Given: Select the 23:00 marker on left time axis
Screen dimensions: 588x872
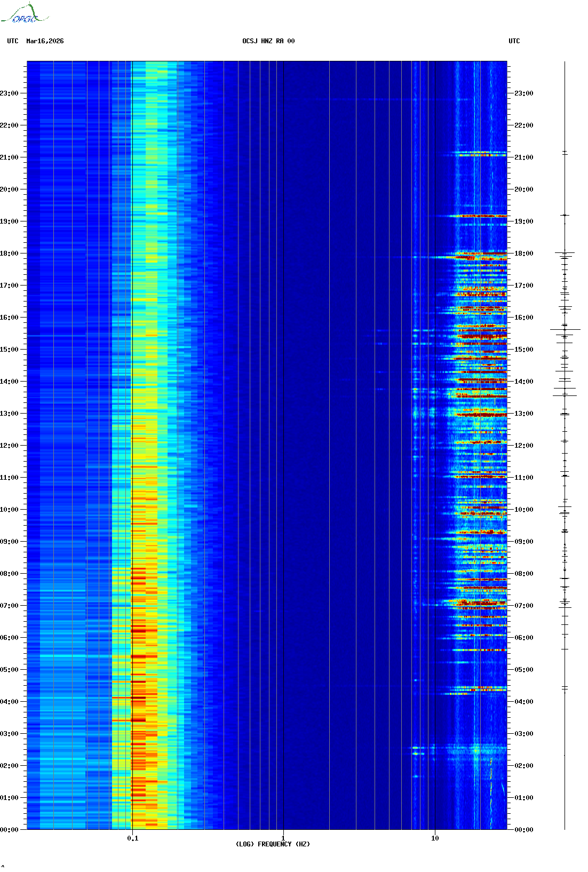Looking at the screenshot, I should [9, 93].
